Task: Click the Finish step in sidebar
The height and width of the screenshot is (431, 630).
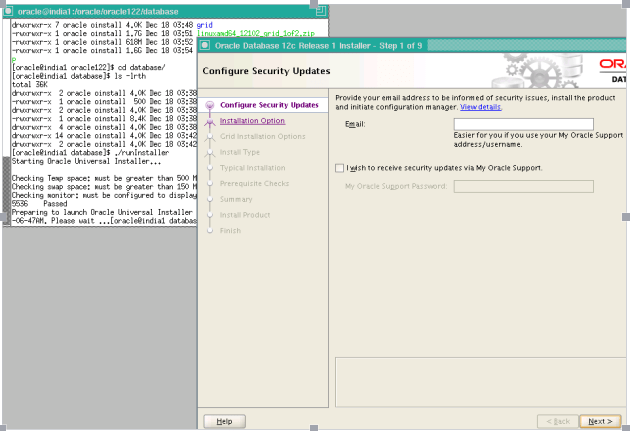Action: click(230, 230)
